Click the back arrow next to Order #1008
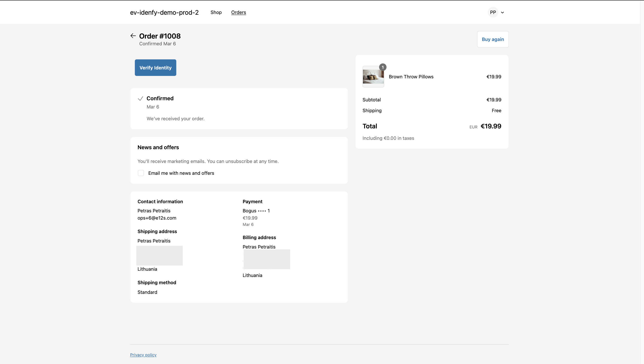Screen dimensions: 644x364 coord(133,35)
